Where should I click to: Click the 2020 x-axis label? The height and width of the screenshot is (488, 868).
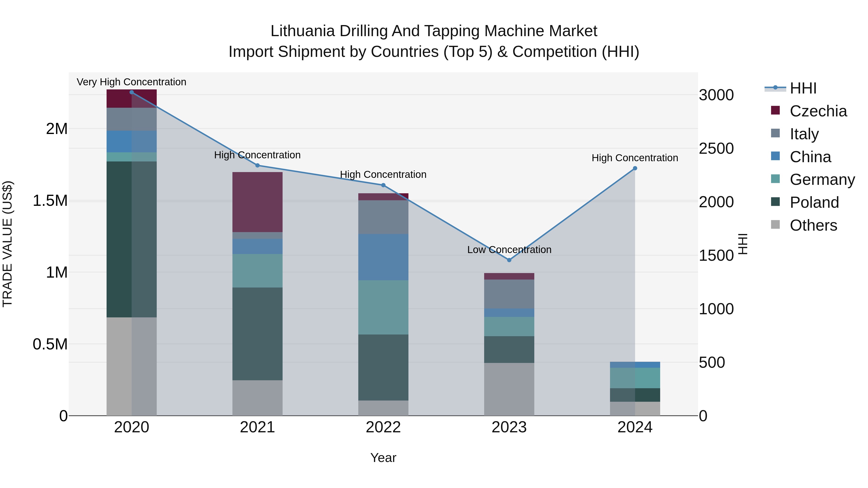coord(132,427)
